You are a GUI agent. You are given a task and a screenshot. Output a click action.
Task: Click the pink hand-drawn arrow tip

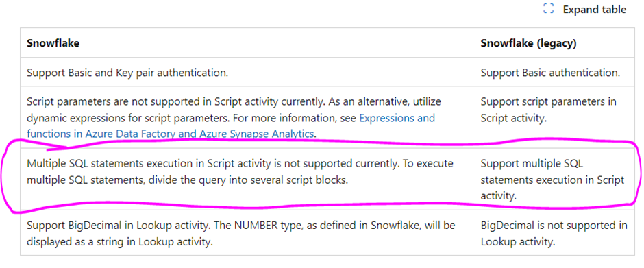(66, 147)
